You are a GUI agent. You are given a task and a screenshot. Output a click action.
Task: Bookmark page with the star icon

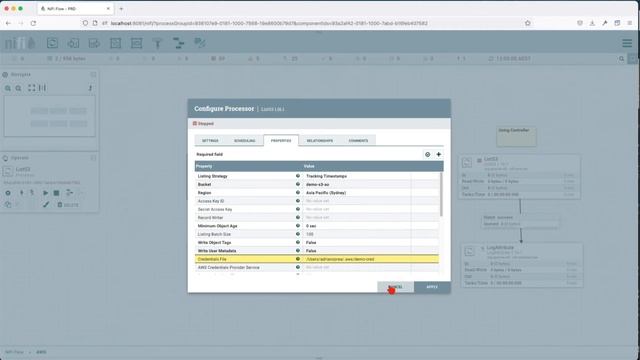pos(528,23)
